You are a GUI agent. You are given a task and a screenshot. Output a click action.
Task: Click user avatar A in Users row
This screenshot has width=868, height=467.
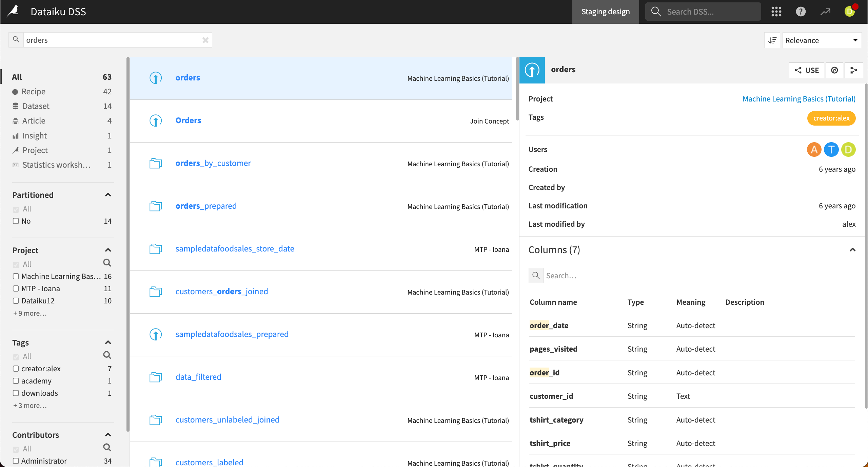tap(814, 150)
